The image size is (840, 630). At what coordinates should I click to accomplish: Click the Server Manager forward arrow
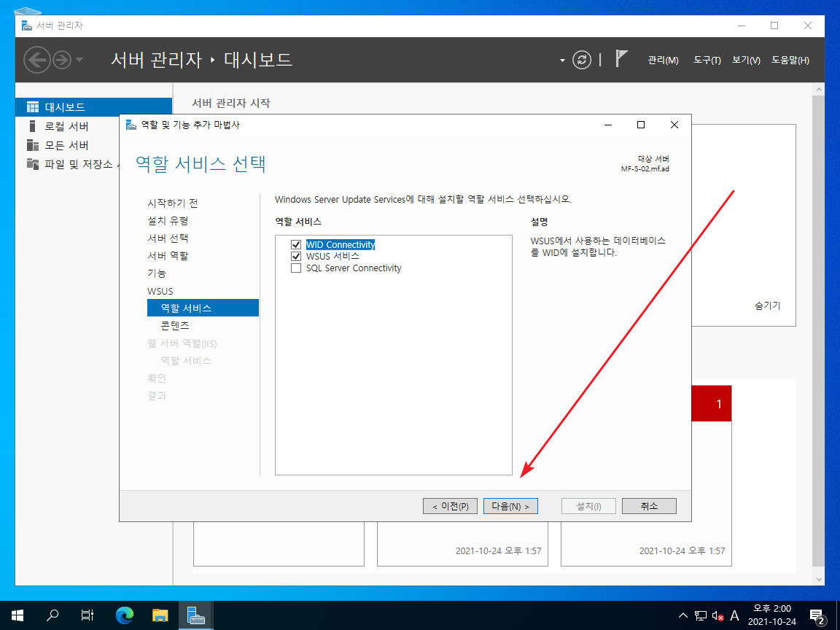62,60
